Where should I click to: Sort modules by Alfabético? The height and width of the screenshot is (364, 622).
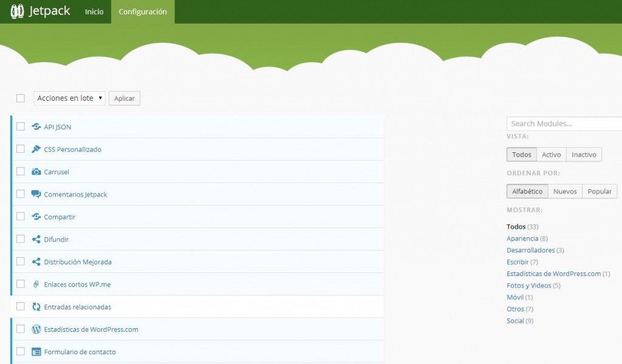[x=527, y=191]
